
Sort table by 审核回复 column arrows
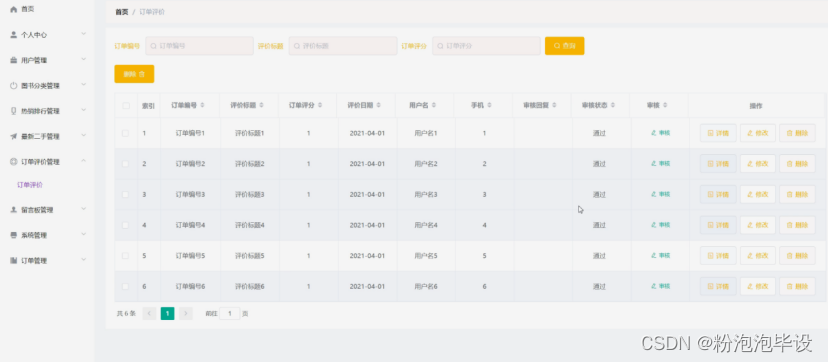coord(554,106)
